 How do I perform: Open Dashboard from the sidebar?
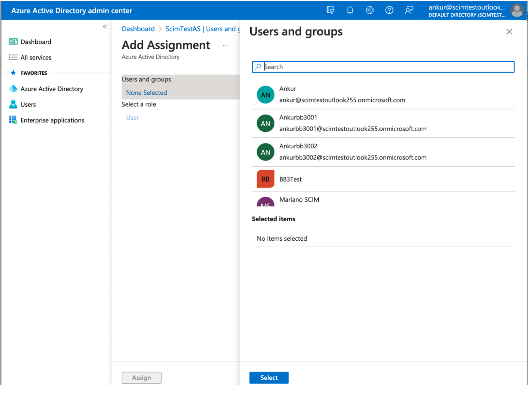36,42
